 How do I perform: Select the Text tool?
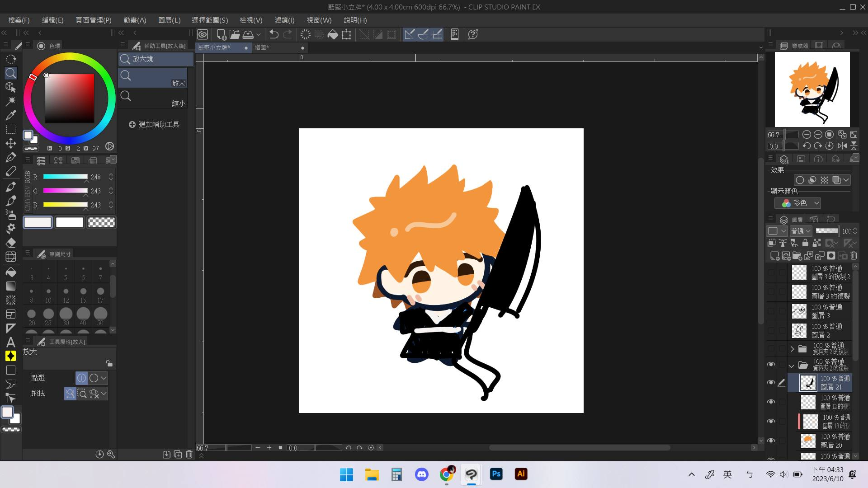(11, 342)
